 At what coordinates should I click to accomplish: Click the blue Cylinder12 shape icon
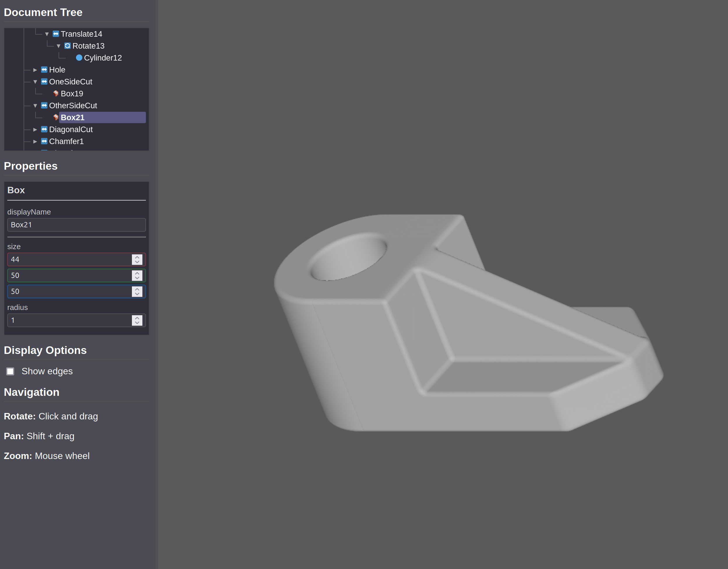[79, 58]
